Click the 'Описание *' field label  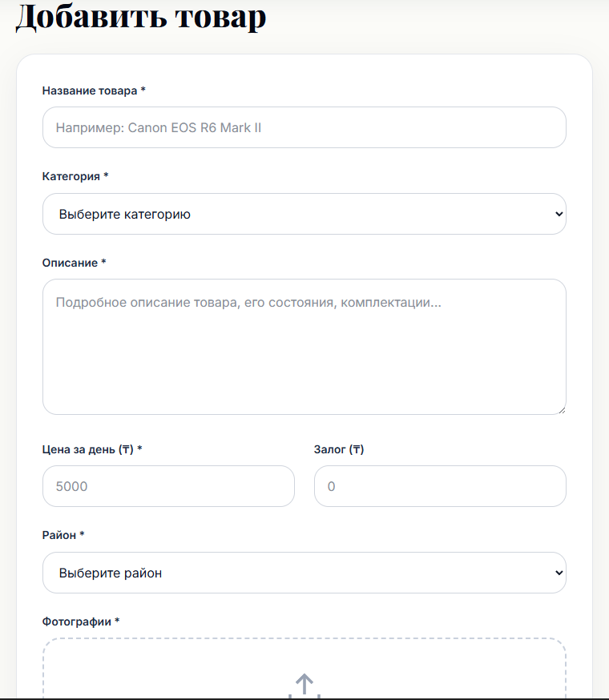[75, 263]
